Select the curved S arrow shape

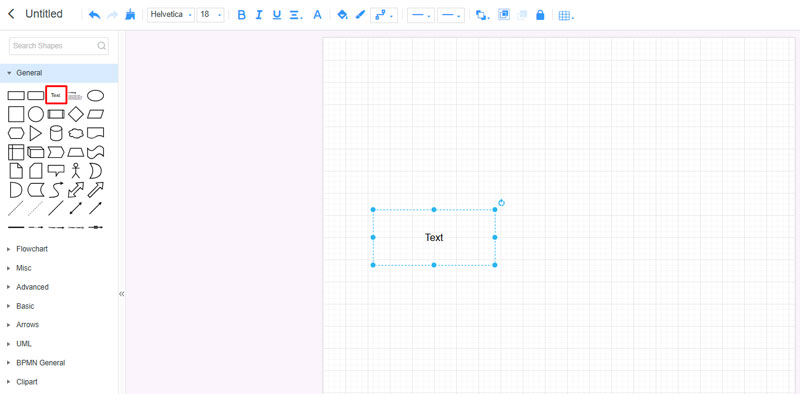[56, 190]
